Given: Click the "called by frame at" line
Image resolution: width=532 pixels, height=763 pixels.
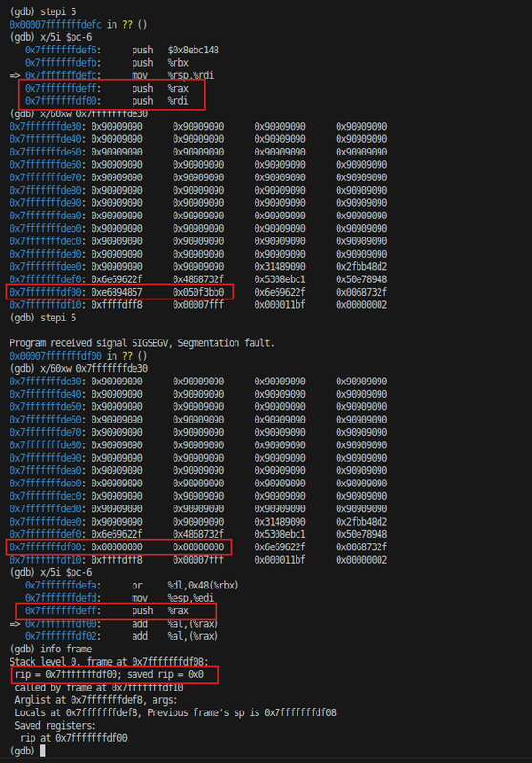Looking at the screenshot, I should (99, 687).
